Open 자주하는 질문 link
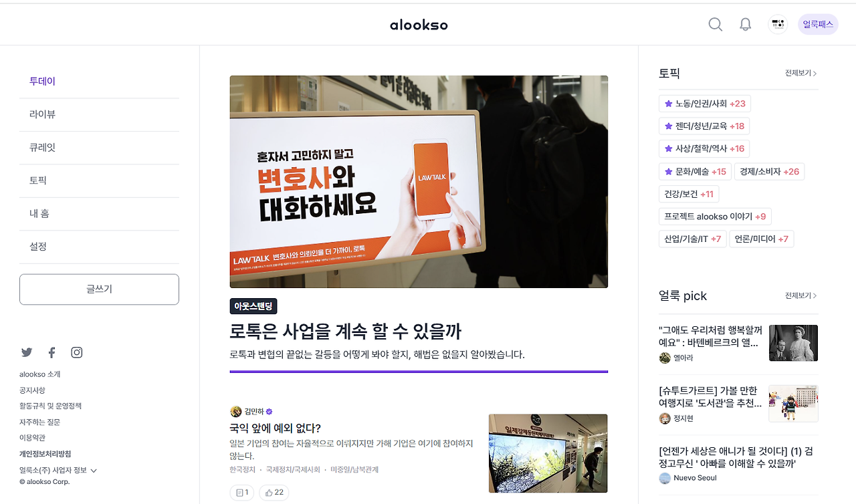856x504 pixels. (39, 422)
